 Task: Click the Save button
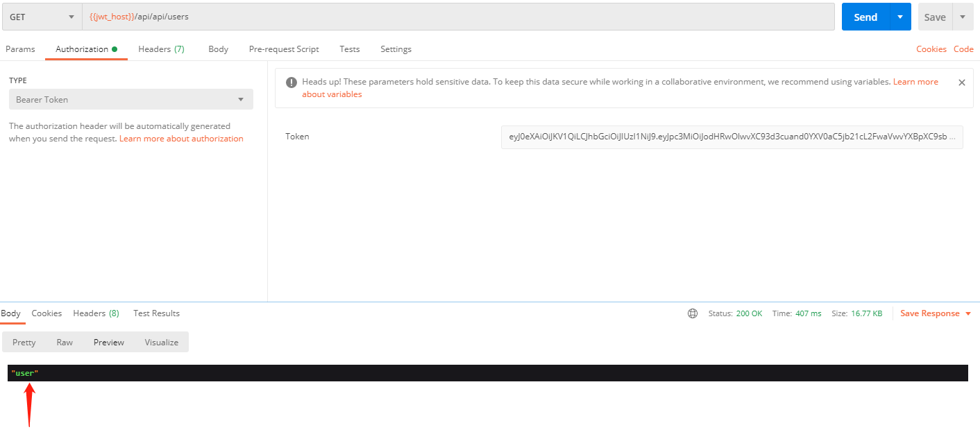(x=935, y=17)
